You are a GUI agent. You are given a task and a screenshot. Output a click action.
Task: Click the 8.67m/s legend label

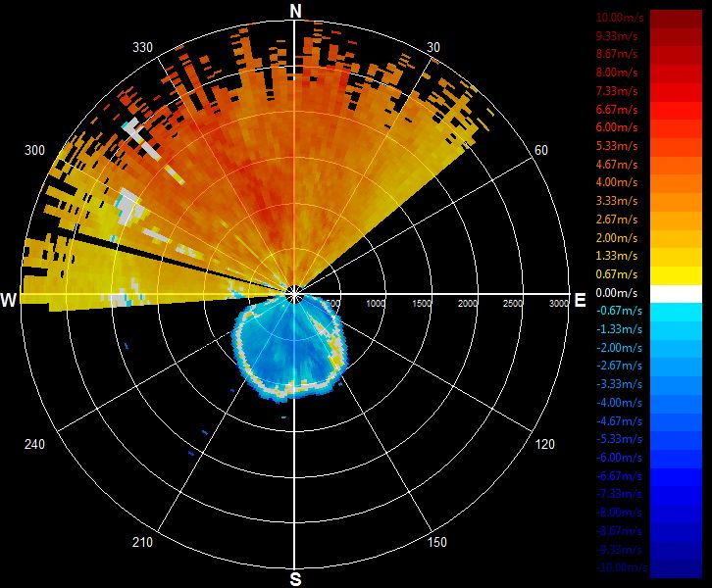click(x=617, y=54)
